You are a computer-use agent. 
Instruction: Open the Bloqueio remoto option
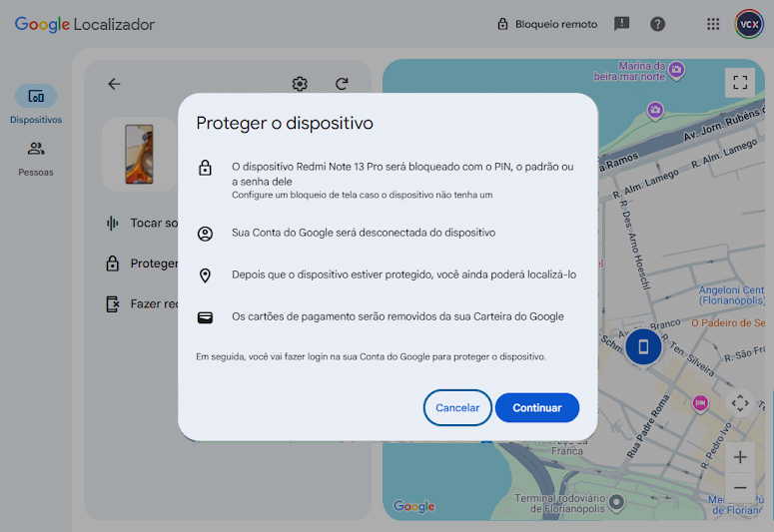pyautogui.click(x=547, y=24)
